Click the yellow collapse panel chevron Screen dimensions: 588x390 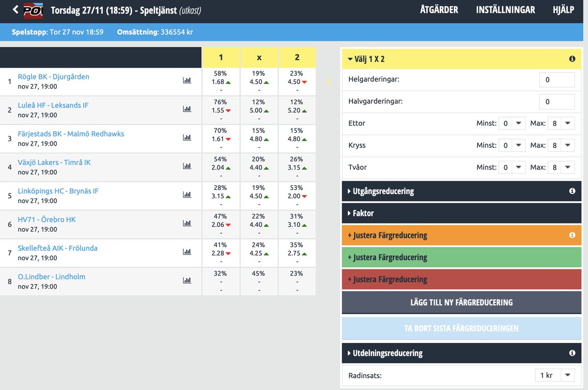(x=328, y=82)
